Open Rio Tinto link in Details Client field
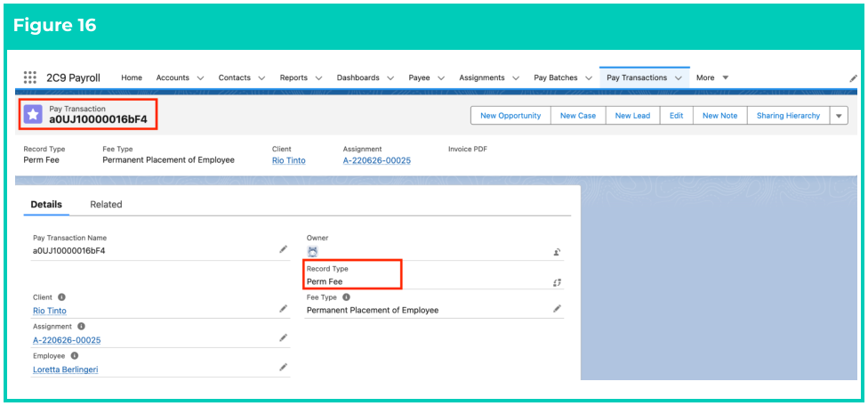Image resolution: width=868 pixels, height=406 pixels. 49,311
